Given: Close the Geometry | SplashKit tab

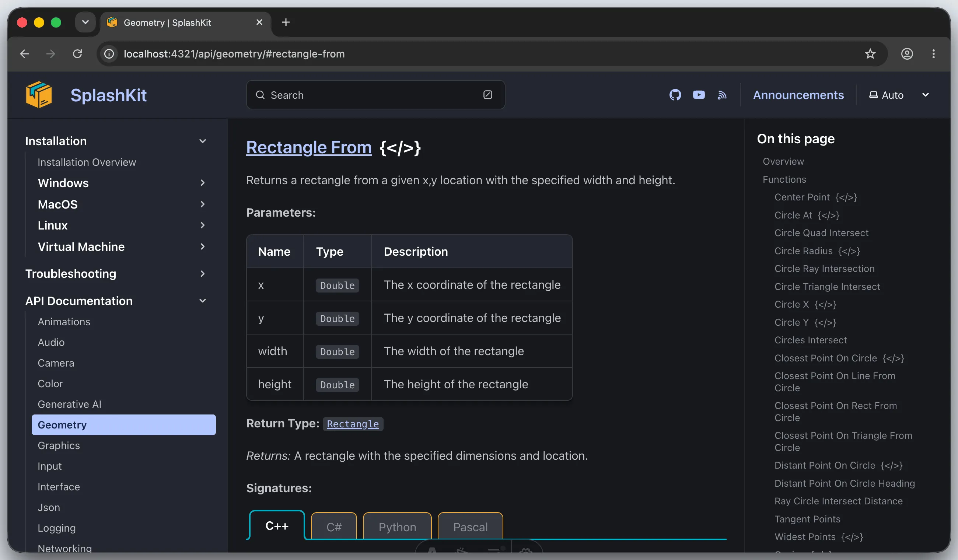Looking at the screenshot, I should pyautogui.click(x=259, y=22).
